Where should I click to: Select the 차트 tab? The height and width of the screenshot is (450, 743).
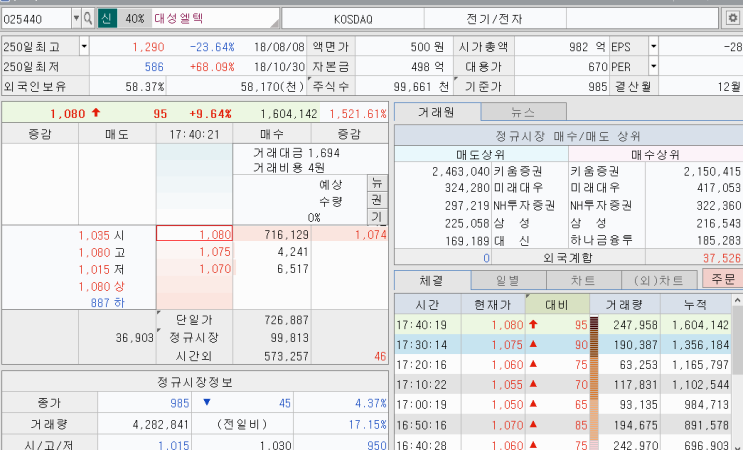tap(583, 280)
